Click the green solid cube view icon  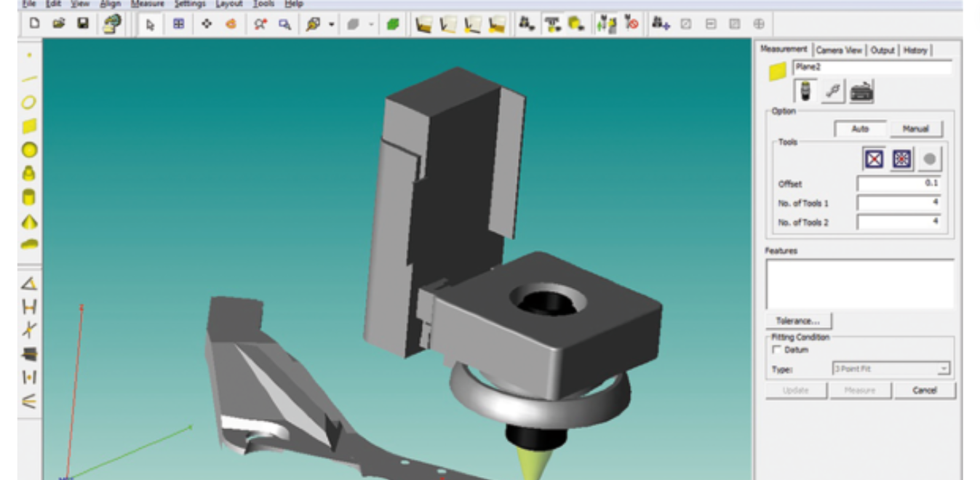point(393,24)
